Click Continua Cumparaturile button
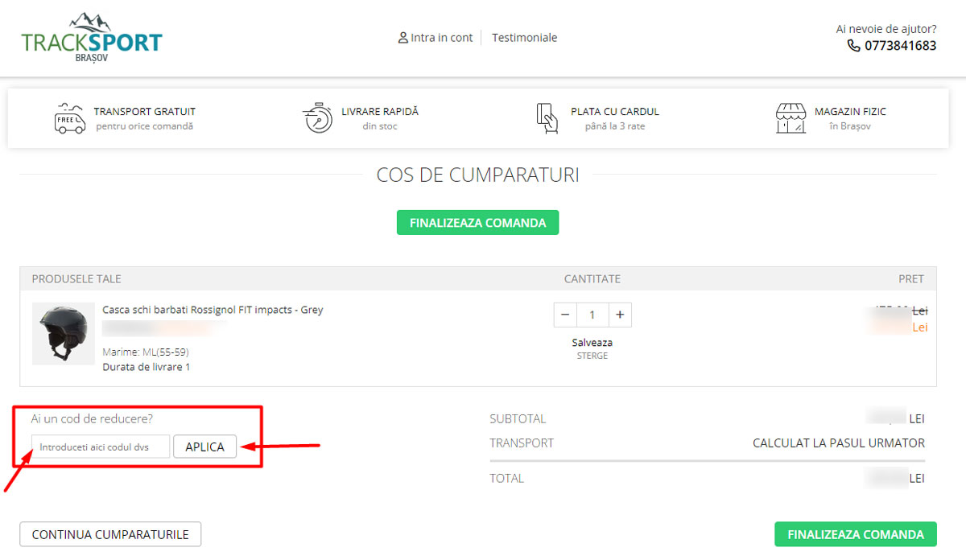 pos(110,534)
